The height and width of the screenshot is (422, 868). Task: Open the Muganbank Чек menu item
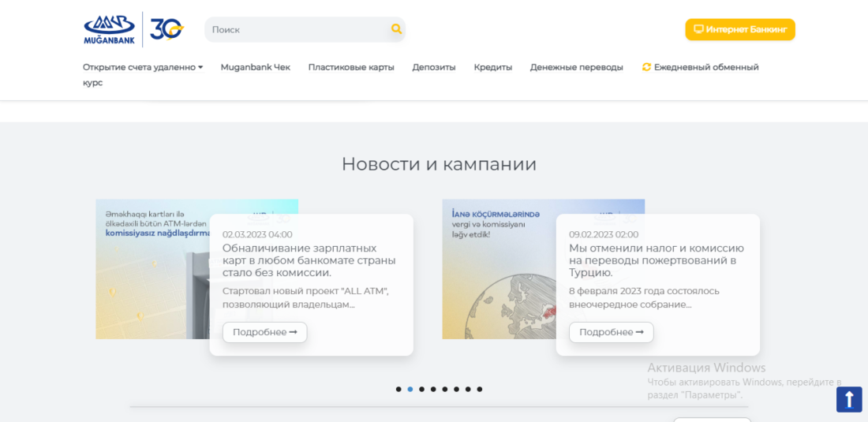click(255, 67)
